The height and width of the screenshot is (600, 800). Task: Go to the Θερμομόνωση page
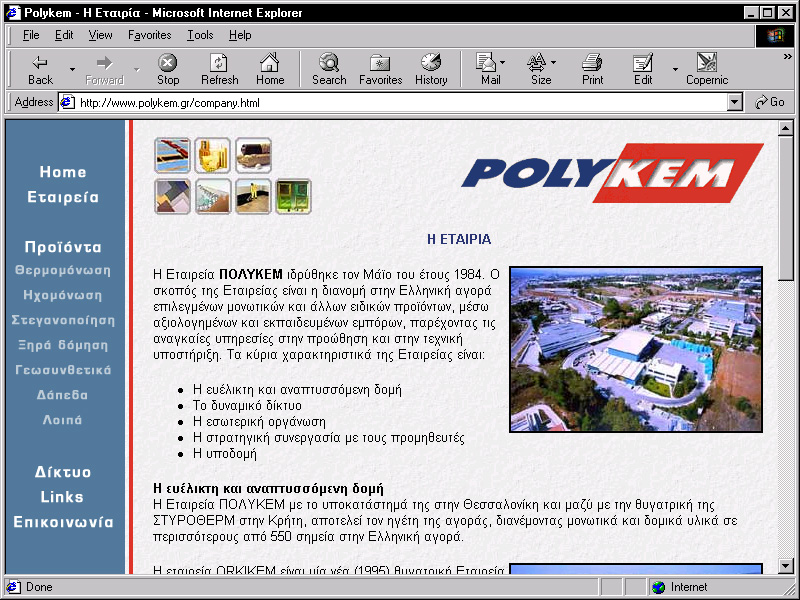pos(63,270)
